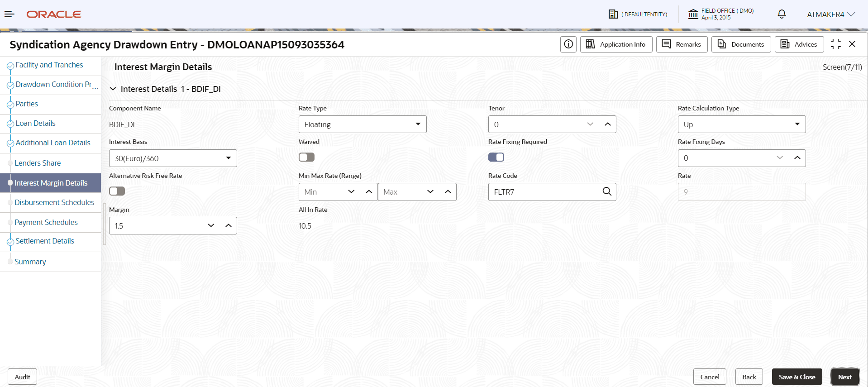Open the Documents panel
Image resolution: width=868 pixels, height=387 pixels.
click(741, 44)
